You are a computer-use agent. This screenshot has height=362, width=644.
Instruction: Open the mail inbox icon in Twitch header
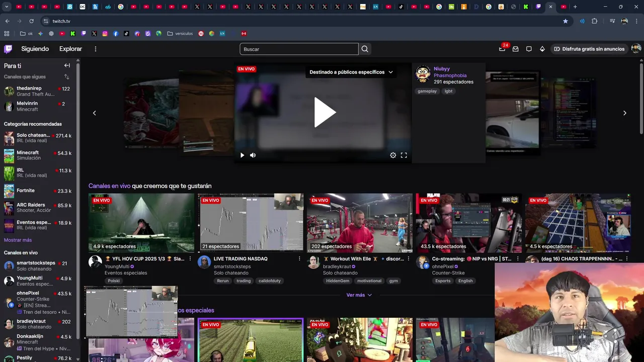(x=515, y=49)
